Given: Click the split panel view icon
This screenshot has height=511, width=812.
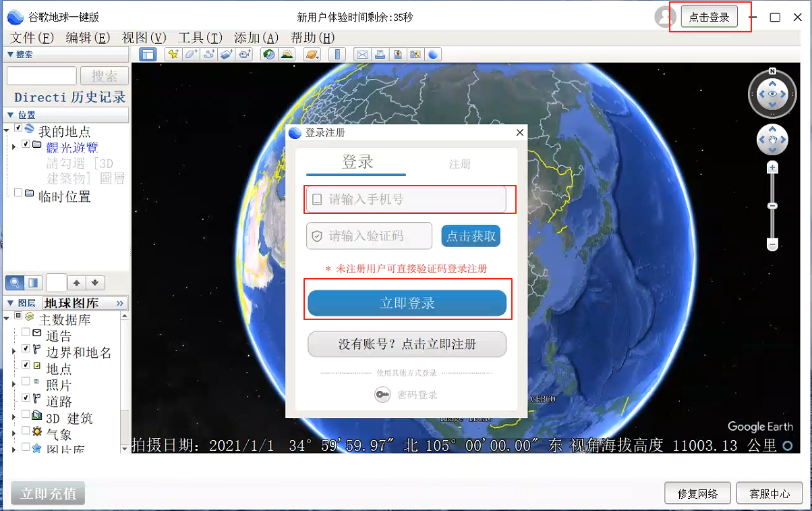Looking at the screenshot, I should tap(33, 283).
